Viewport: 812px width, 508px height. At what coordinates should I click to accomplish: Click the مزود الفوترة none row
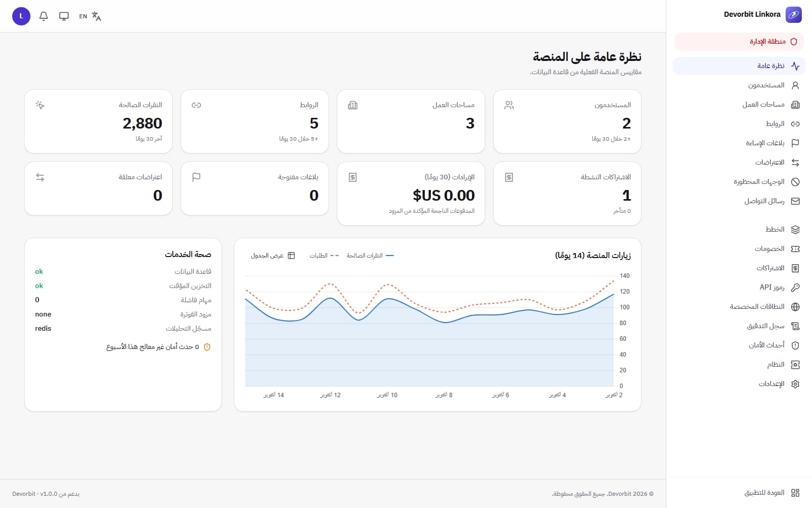pos(123,314)
